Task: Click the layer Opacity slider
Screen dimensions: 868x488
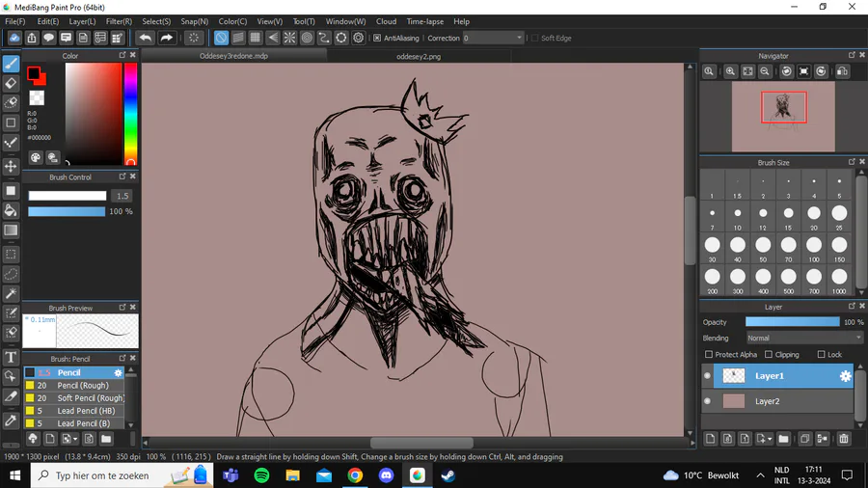Action: [792, 322]
